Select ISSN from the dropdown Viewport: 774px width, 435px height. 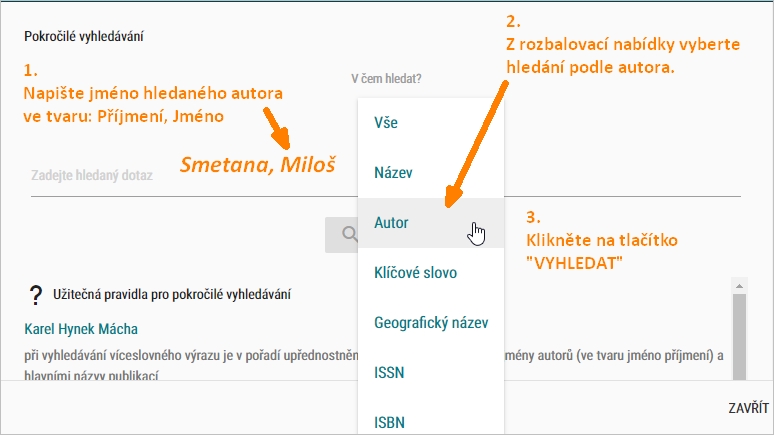430,372
